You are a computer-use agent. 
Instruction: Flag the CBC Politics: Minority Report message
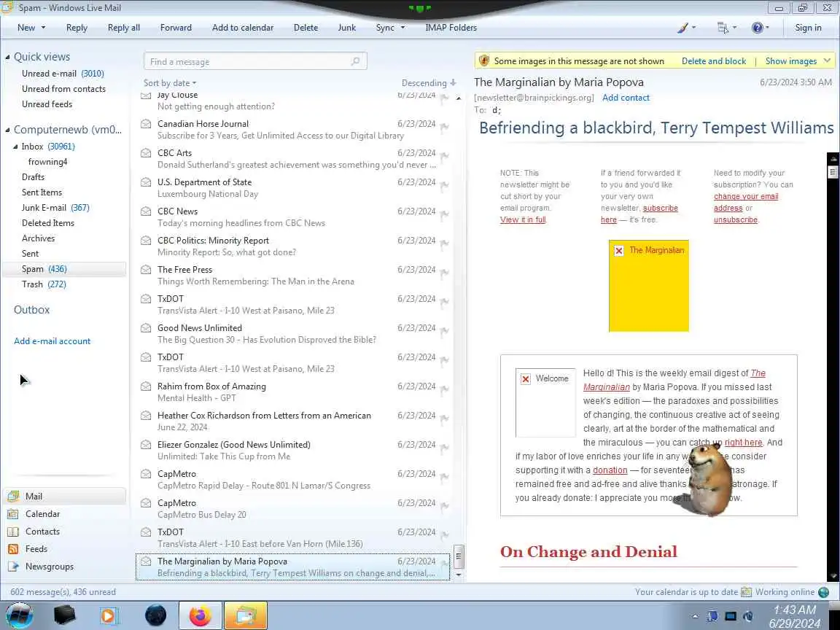pos(444,244)
